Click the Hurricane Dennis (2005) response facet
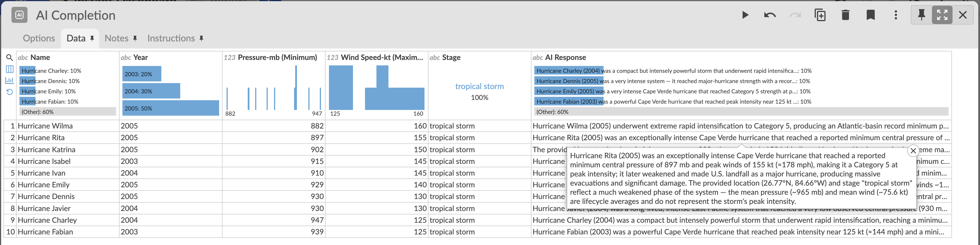The height and width of the screenshot is (245, 980). [x=672, y=81]
